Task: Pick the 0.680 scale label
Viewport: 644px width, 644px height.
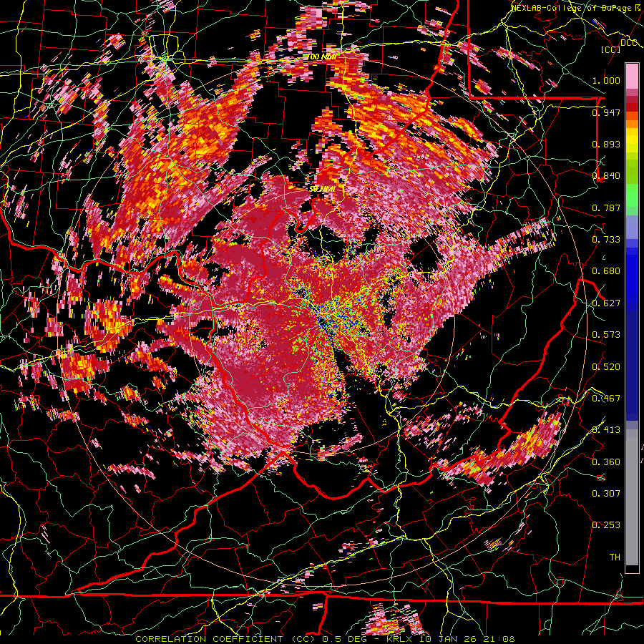Action: coord(606,271)
